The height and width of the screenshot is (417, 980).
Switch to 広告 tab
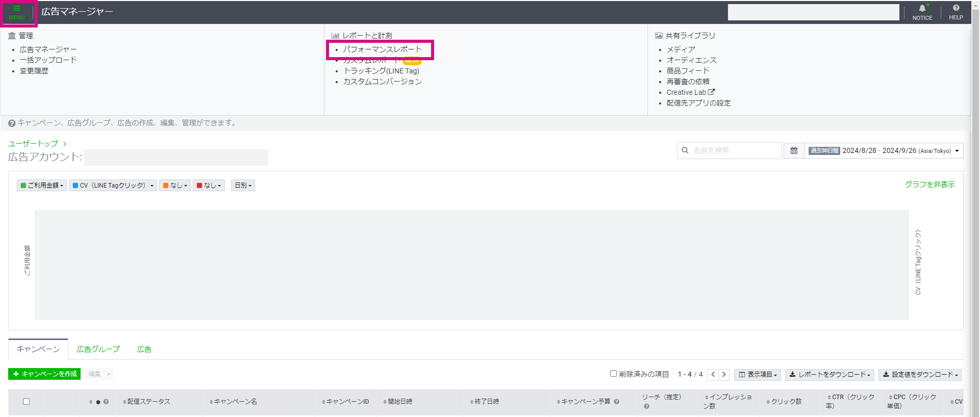pos(144,349)
